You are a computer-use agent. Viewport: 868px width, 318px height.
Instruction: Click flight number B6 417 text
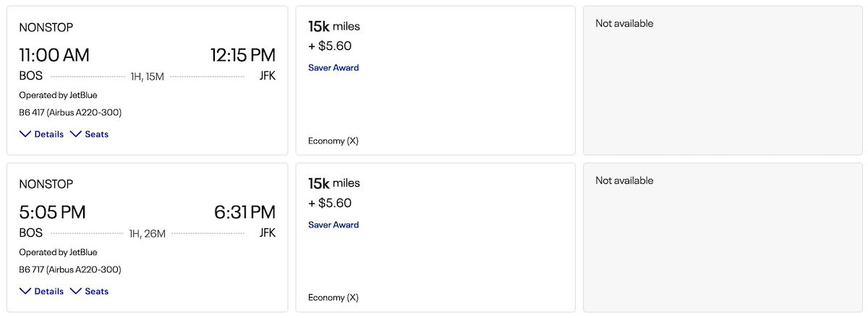(70, 113)
